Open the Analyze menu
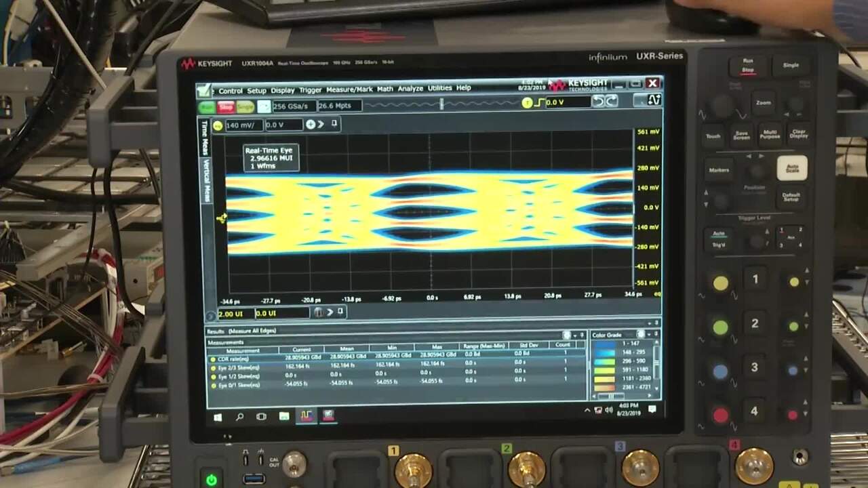The width and height of the screenshot is (868, 488). tap(410, 88)
